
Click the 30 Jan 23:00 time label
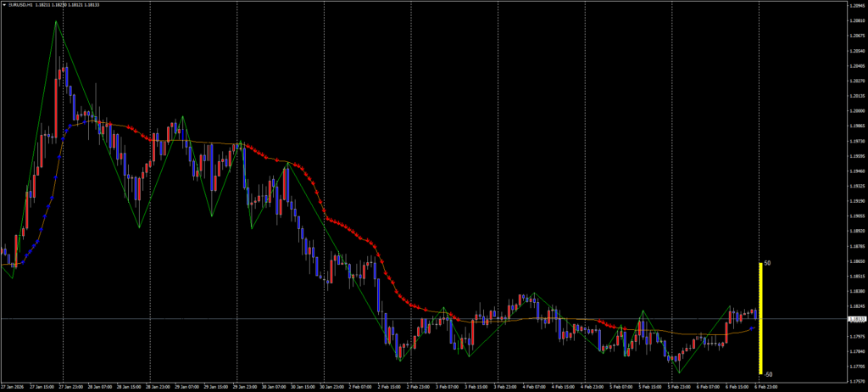(333, 386)
